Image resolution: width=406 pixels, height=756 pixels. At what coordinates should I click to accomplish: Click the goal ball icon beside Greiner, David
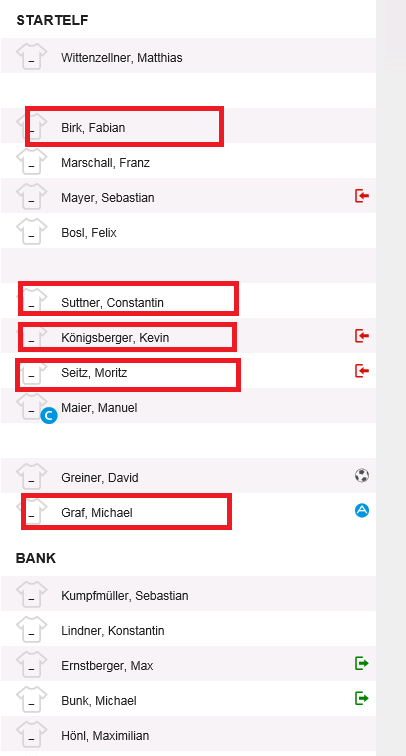pos(362,476)
